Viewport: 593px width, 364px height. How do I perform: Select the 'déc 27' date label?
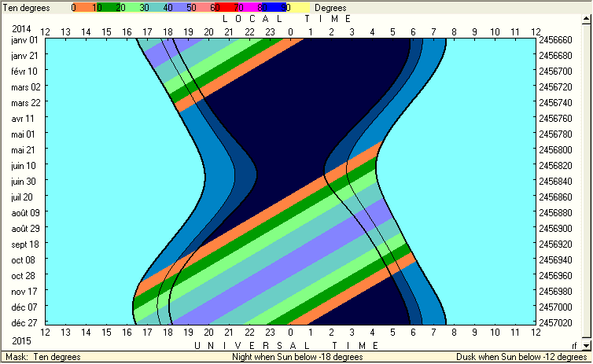tap(24, 323)
